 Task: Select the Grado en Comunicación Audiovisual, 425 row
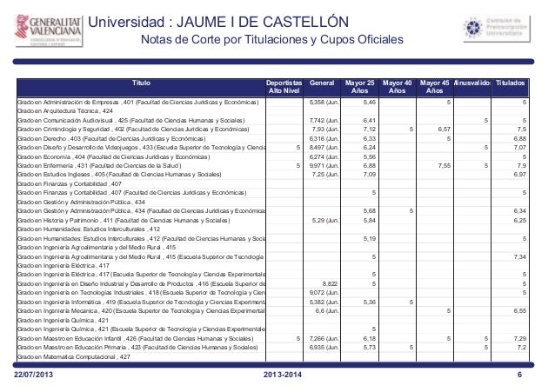coord(273,120)
